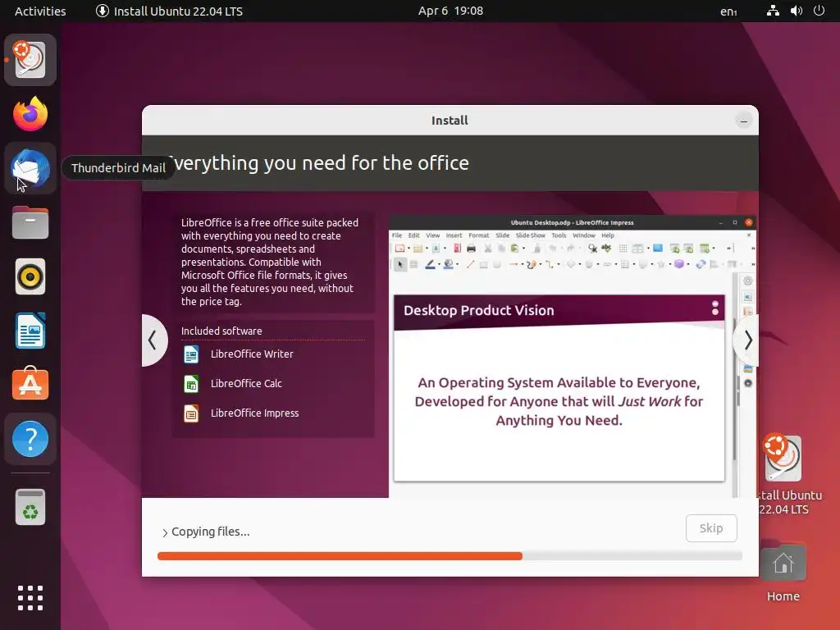Open the Trash icon in dock
Image resolution: width=840 pixels, height=630 pixels.
30,507
